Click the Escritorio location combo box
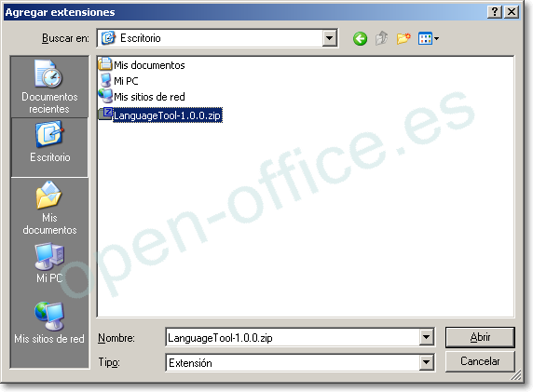The width and height of the screenshot is (533, 392). [217, 38]
